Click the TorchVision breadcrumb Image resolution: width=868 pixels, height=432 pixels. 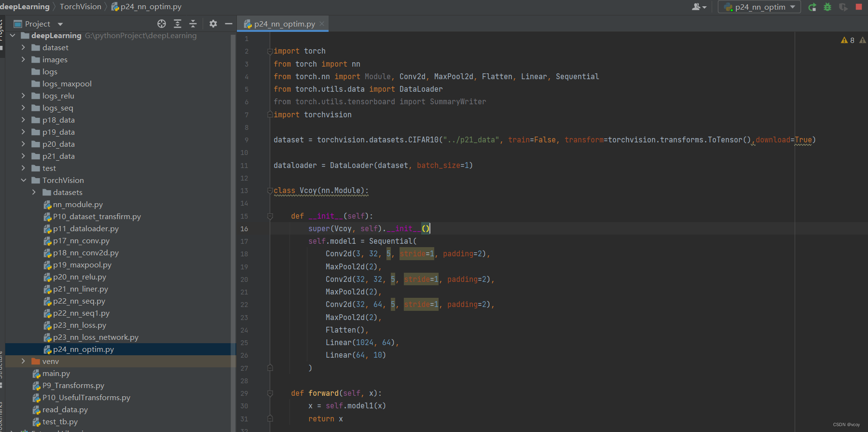point(81,6)
